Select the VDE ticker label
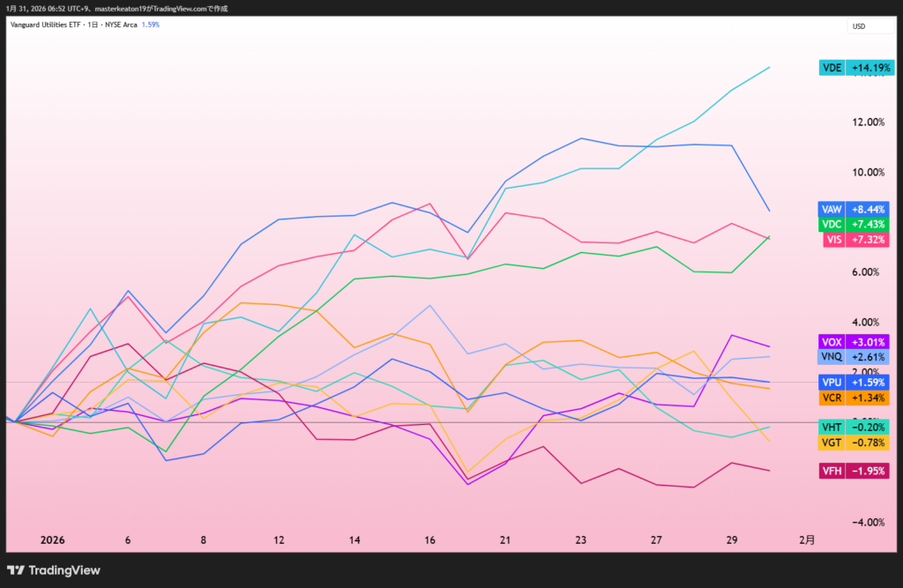This screenshot has width=903, height=588. (832, 68)
